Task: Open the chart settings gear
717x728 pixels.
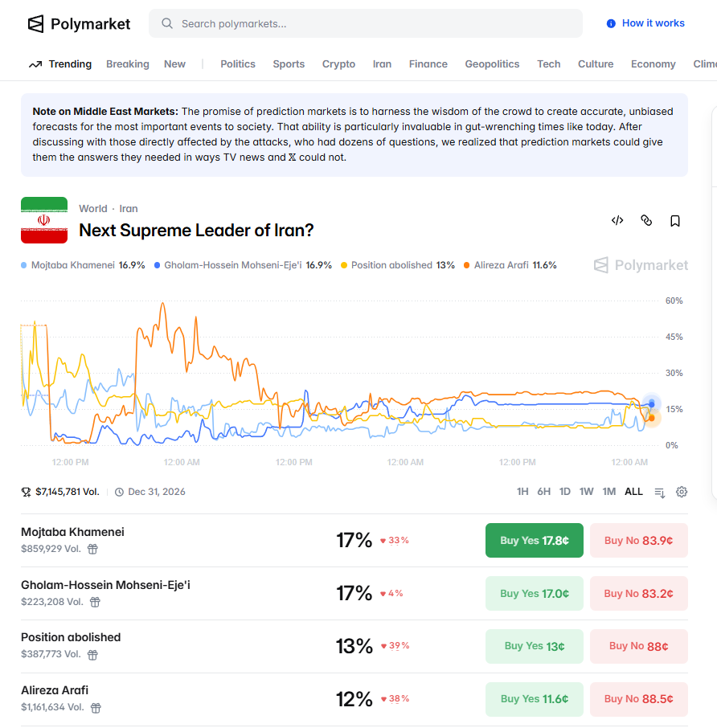Action: point(682,492)
